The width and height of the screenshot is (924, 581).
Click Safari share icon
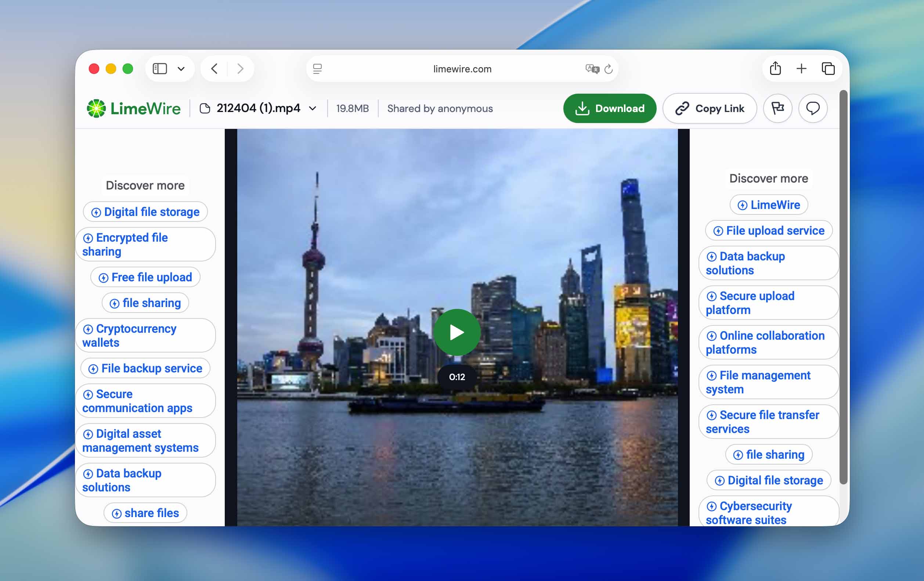pyautogui.click(x=775, y=69)
